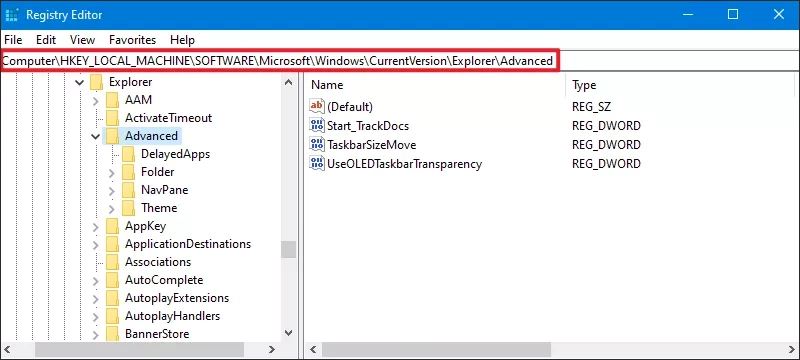
Task: Click the Theme folder icon
Action: (129, 208)
